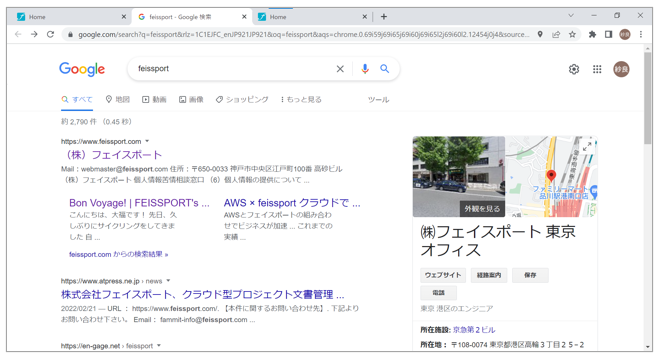Switch to the ショッピング tab

point(242,100)
